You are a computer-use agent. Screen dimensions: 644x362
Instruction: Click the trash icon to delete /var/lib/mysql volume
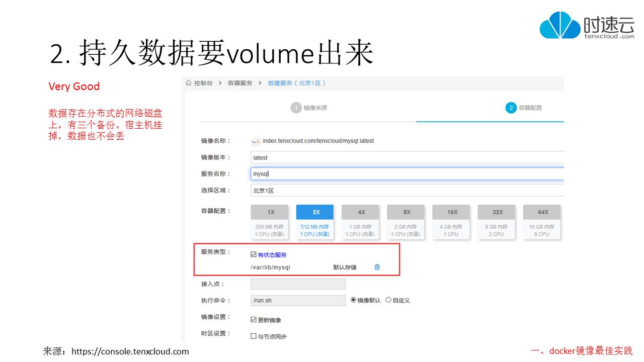[x=376, y=267]
